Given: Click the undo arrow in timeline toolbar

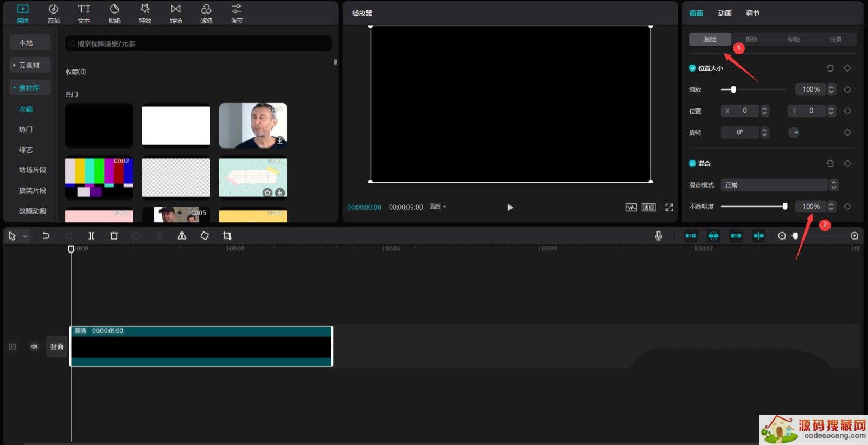Looking at the screenshot, I should [46, 236].
